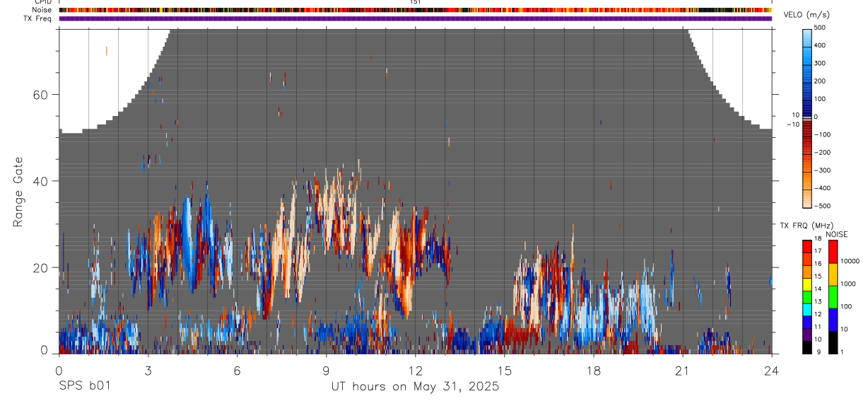Click the Noise strip above the plot

[416, 10]
